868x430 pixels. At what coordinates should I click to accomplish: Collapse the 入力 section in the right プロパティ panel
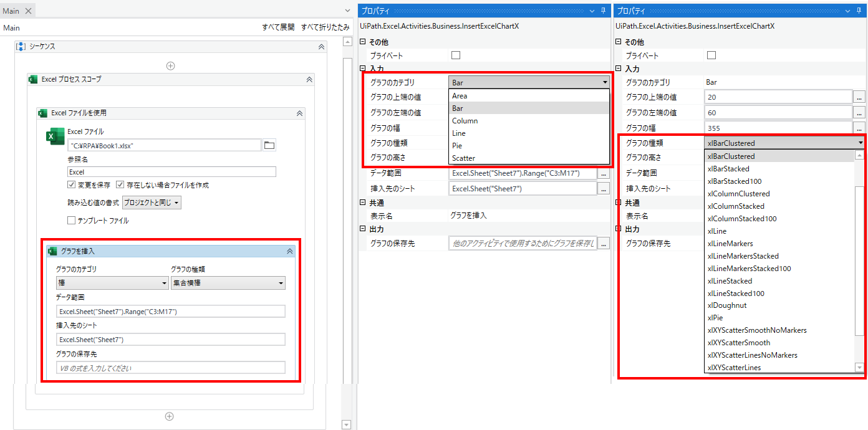[x=619, y=69]
